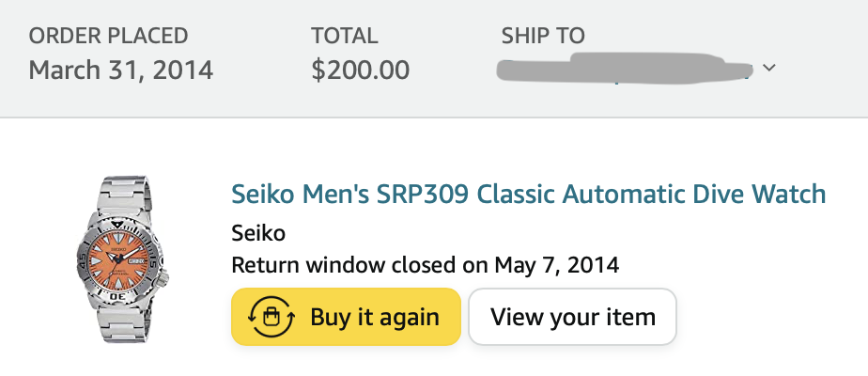Open the Seiko Men's SRP309 product link
The width and height of the screenshot is (868, 376).
coord(528,195)
